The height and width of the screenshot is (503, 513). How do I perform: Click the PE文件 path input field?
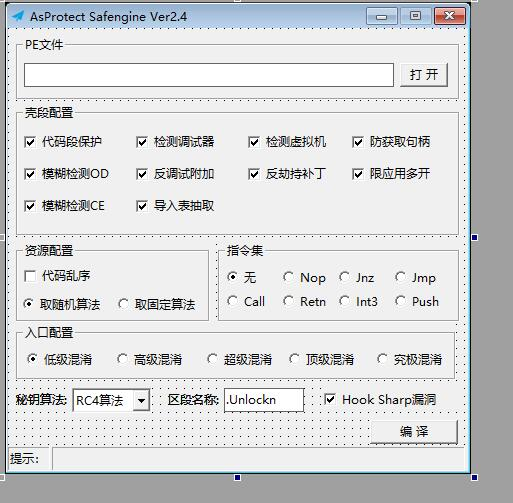pyautogui.click(x=209, y=75)
